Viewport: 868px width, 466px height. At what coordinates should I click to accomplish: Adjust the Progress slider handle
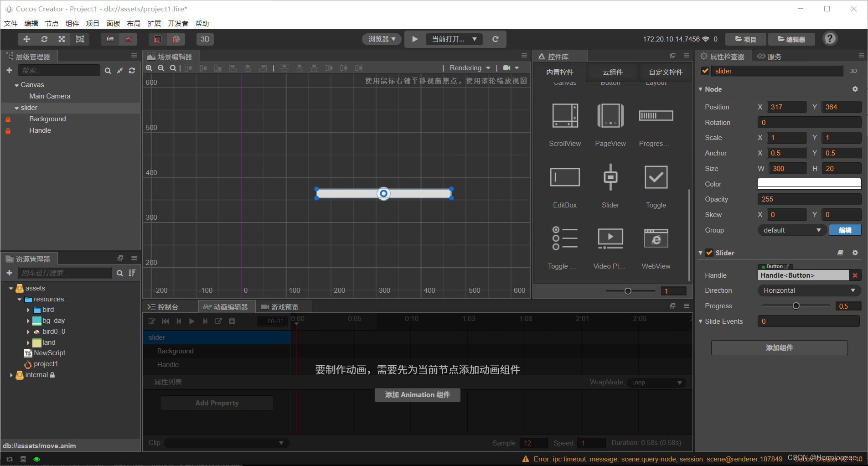click(796, 306)
